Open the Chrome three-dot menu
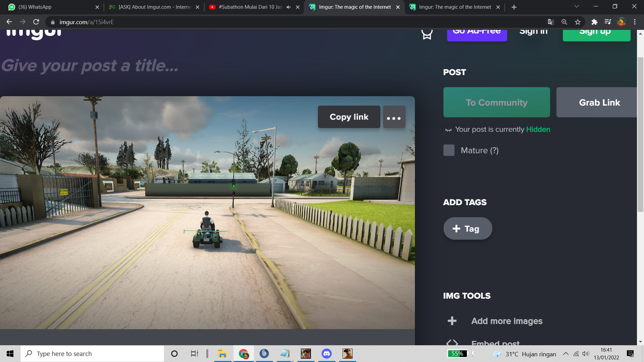 tap(634, 22)
